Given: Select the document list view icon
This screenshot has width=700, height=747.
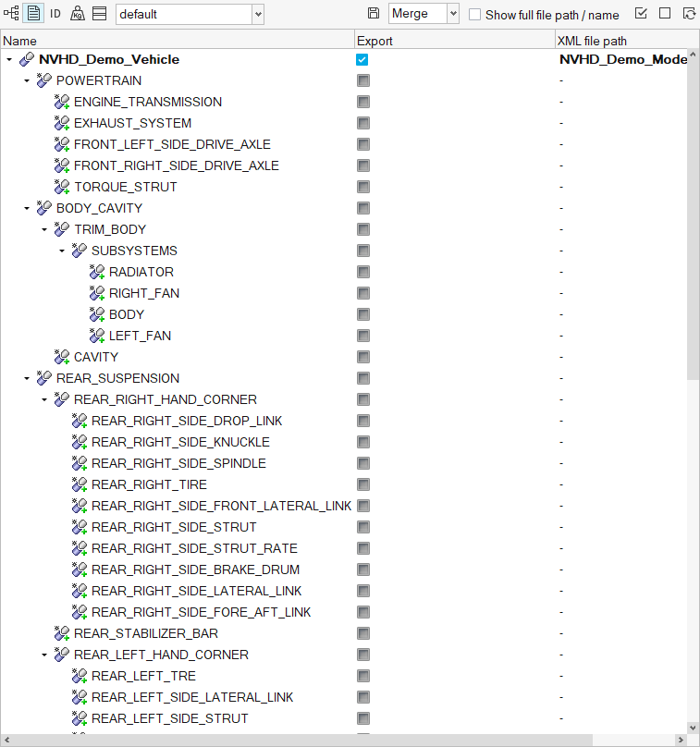Looking at the screenshot, I should click(33, 13).
